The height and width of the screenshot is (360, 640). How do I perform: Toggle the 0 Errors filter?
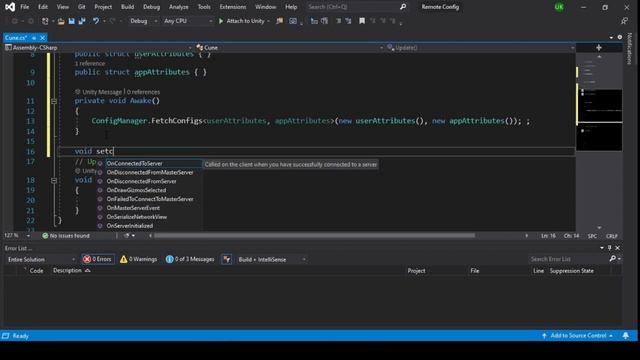97,259
